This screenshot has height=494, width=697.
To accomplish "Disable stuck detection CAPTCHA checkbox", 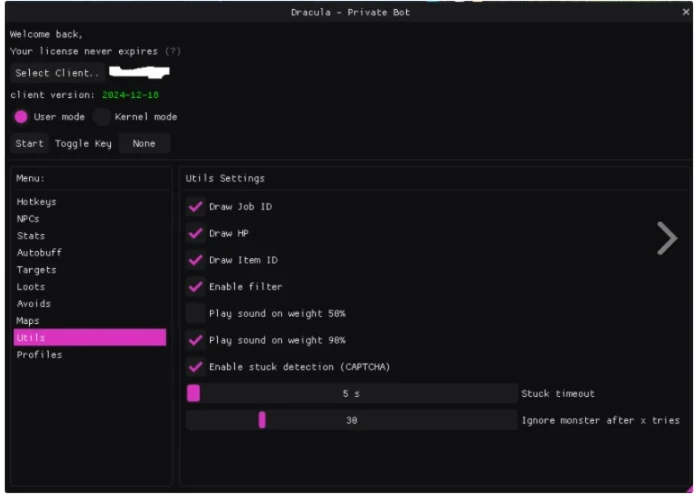I will click(x=196, y=367).
